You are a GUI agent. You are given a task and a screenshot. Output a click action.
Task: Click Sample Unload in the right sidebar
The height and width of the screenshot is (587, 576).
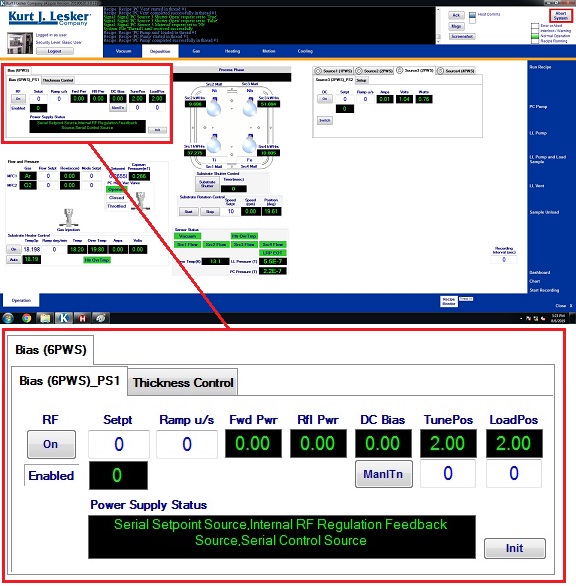click(x=544, y=212)
